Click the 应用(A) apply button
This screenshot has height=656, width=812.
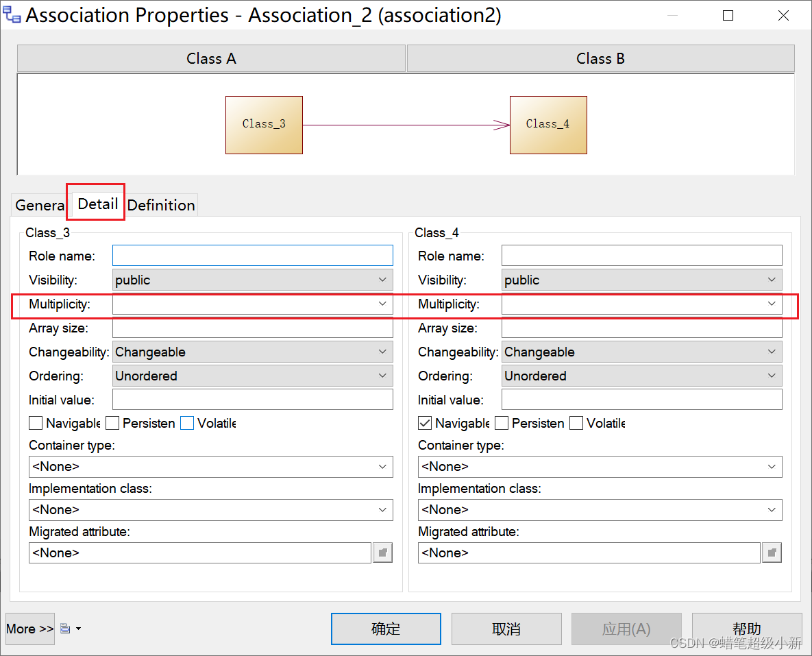pos(626,629)
